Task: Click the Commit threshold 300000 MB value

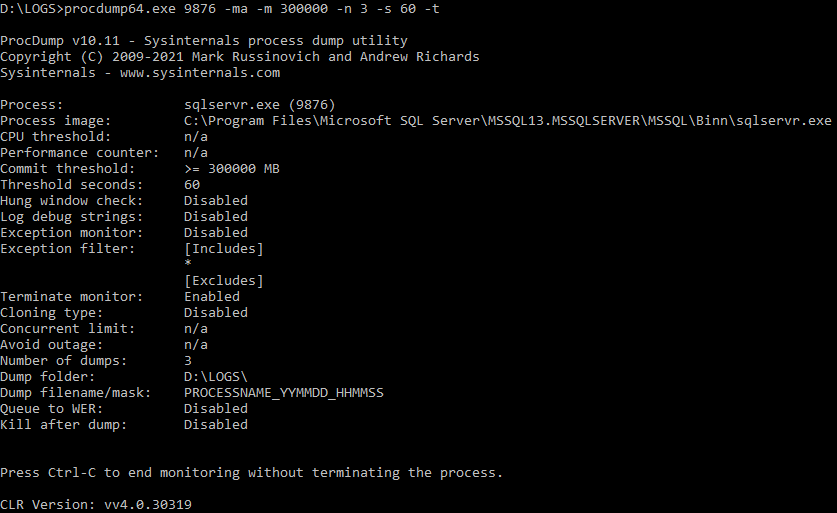Action: pos(232,169)
